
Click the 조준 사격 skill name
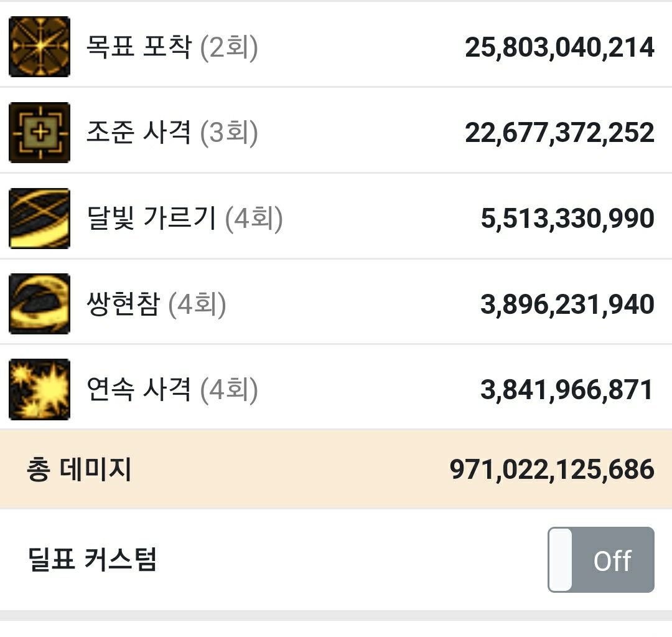139,133
